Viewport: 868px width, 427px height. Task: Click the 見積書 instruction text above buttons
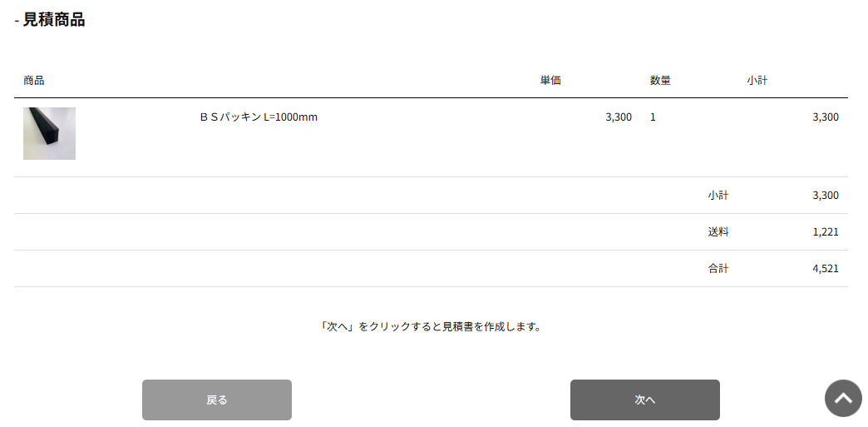431,327
